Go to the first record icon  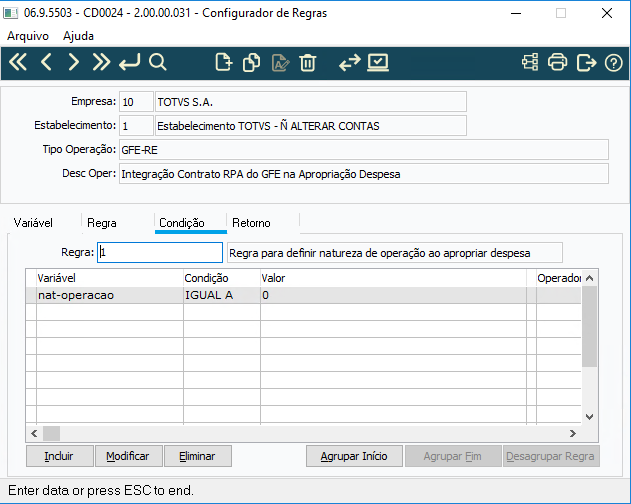pyautogui.click(x=18, y=62)
